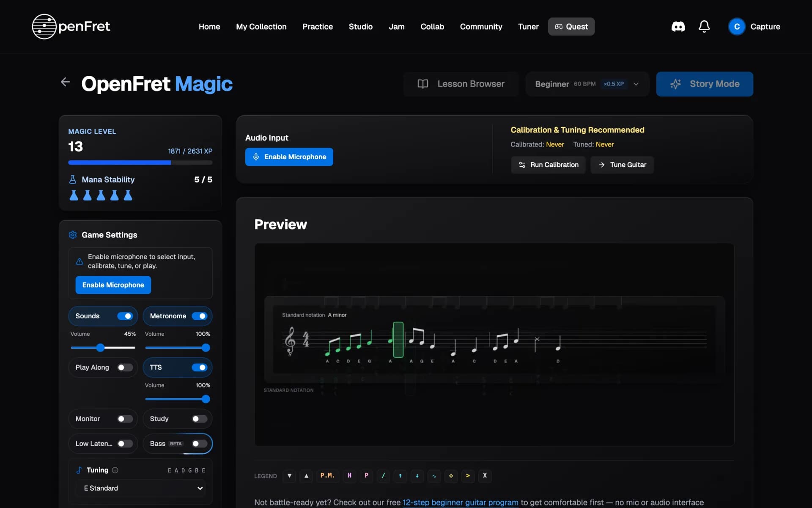Screen dimensions: 812x508
Task: Turn off the Sounds toggle
Action: tap(125, 316)
